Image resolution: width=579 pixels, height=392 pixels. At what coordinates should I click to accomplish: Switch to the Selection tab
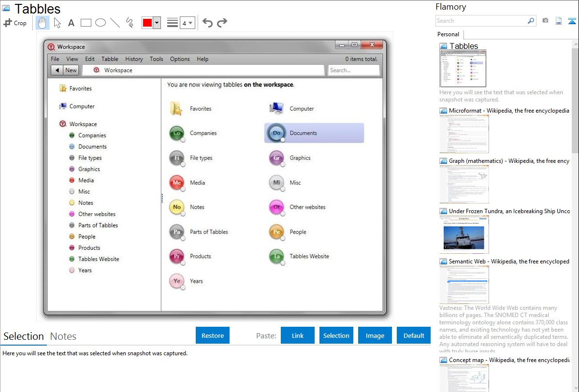[x=24, y=336]
